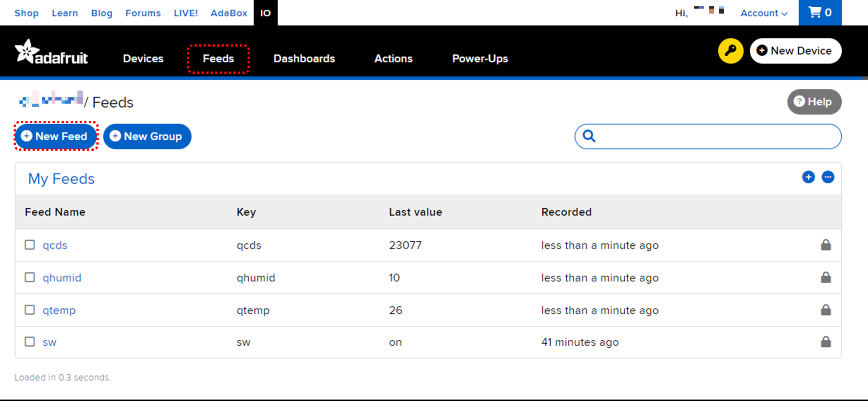The image size is (868, 401).
Task: Click the Feed Name column header
Action: [55, 212]
